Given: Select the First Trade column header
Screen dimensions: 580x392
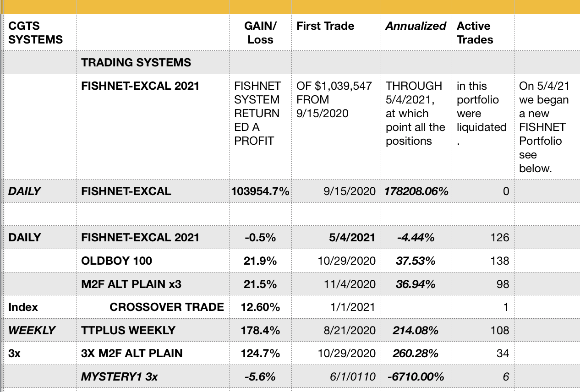Looking at the screenshot, I should tap(325, 26).
